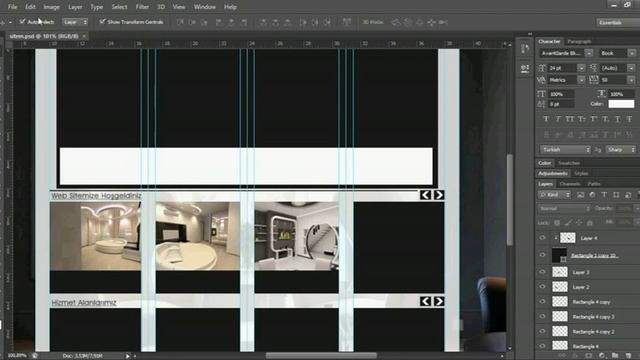The image size is (640, 360).
Task: Click the canvas horizontal scrollbar thumb
Action: click(x=321, y=356)
